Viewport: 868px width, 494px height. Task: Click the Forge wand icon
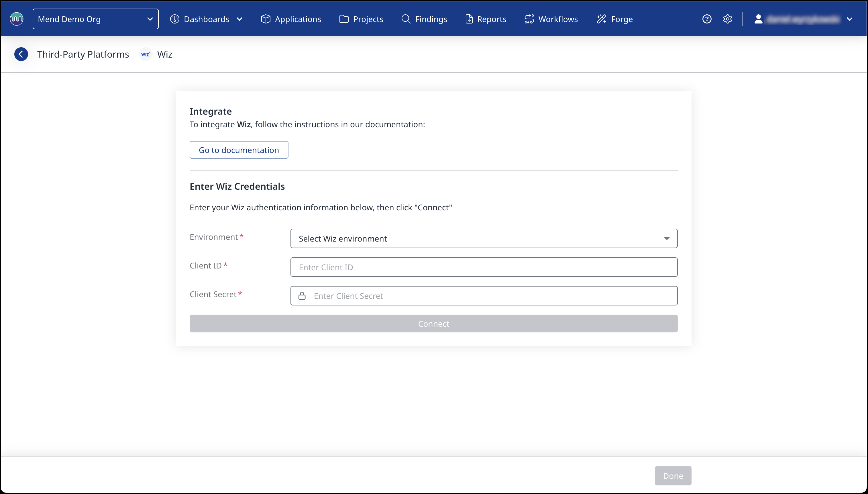coord(601,19)
